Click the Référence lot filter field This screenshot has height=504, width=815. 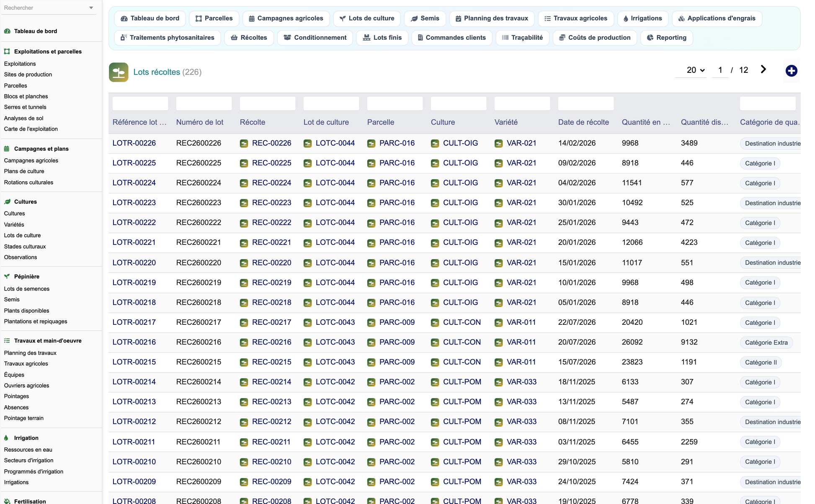point(140,103)
